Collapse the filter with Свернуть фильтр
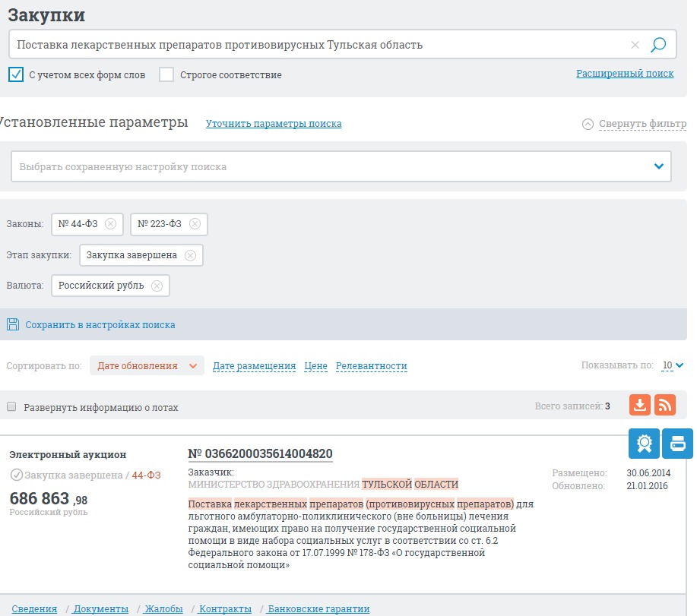 pos(634,124)
